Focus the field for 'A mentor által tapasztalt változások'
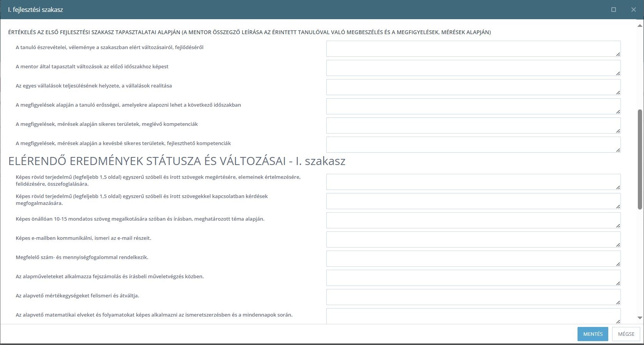644x345 pixels. (473, 68)
